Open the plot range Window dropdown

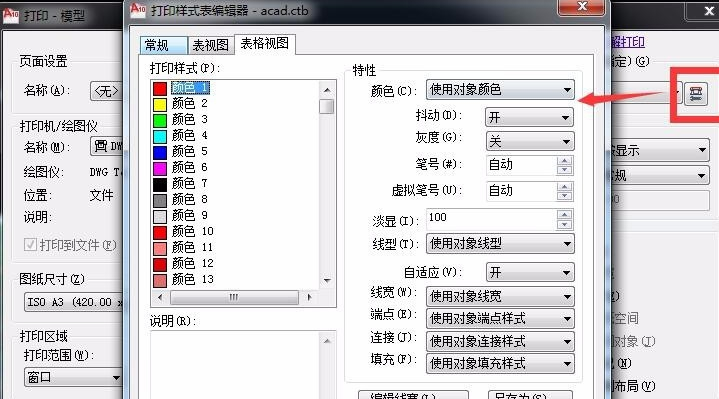click(x=73, y=377)
